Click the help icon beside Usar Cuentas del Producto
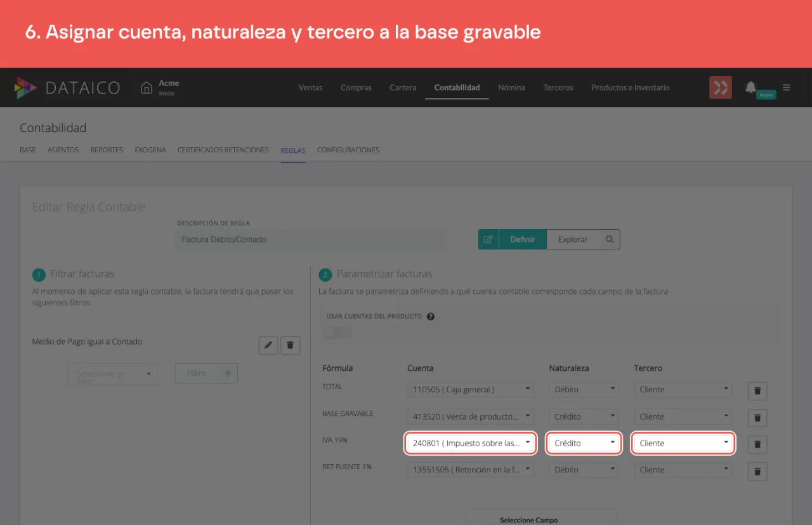This screenshot has width=812, height=525. pyautogui.click(x=431, y=316)
